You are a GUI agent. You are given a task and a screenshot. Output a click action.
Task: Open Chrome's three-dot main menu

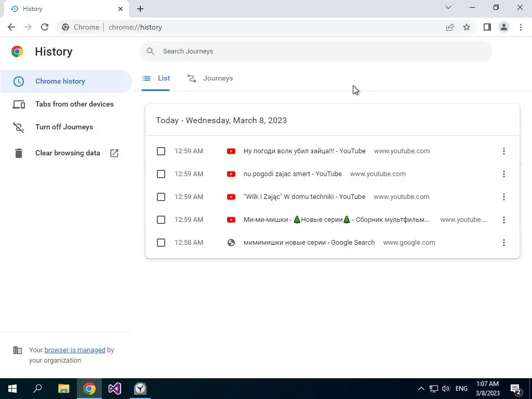pos(521,27)
